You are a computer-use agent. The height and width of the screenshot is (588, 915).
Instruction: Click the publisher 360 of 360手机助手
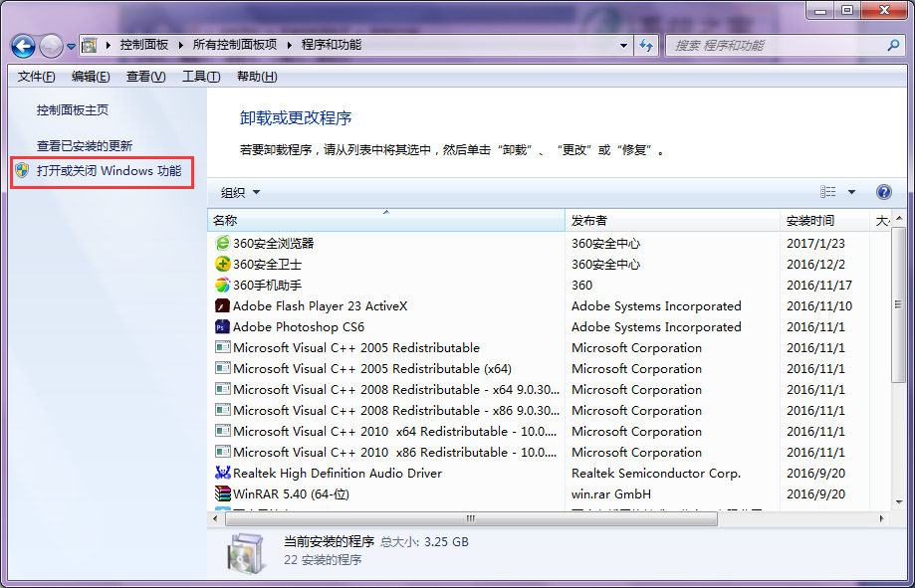(581, 286)
